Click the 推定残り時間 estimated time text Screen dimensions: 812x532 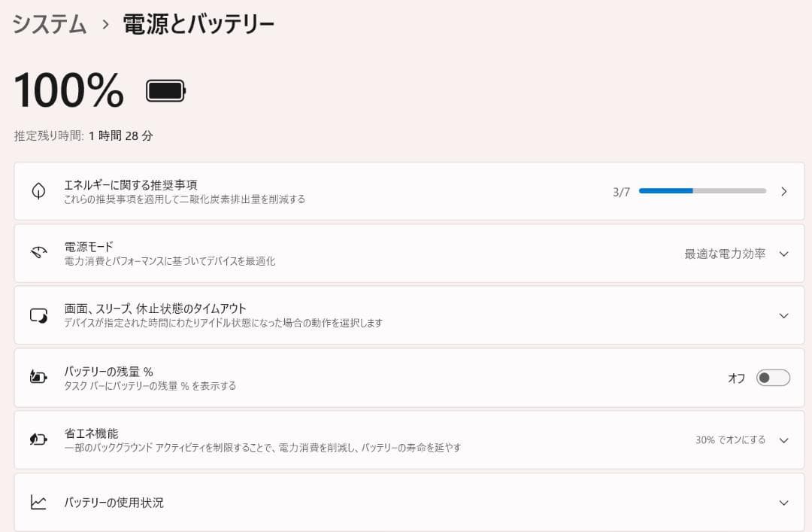pyautogui.click(x=83, y=135)
